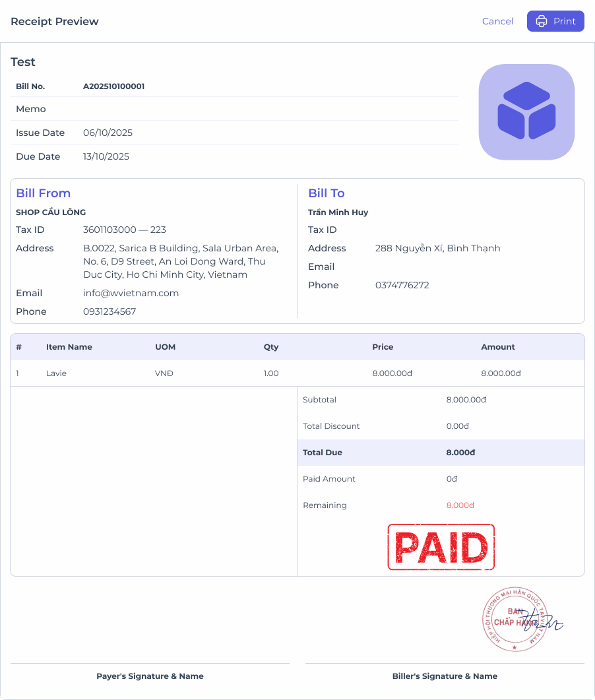Screen dimensions: 595x700
Task: Click Biller's Signature & Name label
Action: (x=445, y=676)
